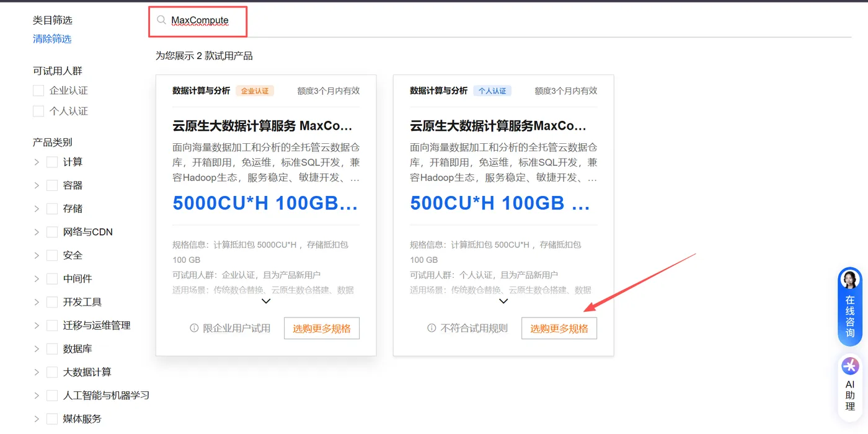Tick the 人工智能与机器学习 category checkbox
This screenshot has height=434, width=868.
(52, 396)
